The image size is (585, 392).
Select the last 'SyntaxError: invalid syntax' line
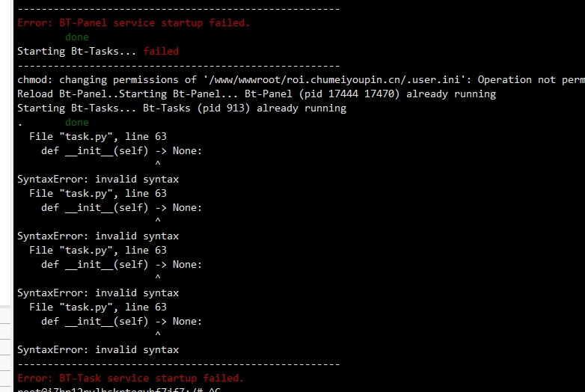tap(98, 350)
